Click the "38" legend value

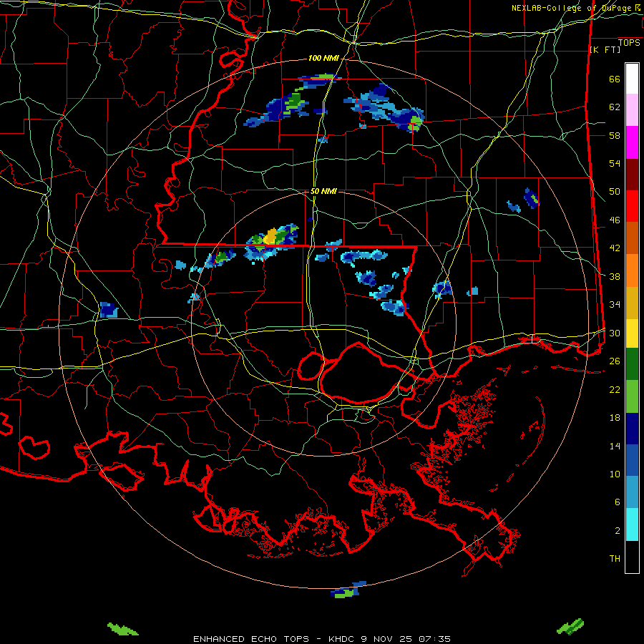(x=615, y=276)
